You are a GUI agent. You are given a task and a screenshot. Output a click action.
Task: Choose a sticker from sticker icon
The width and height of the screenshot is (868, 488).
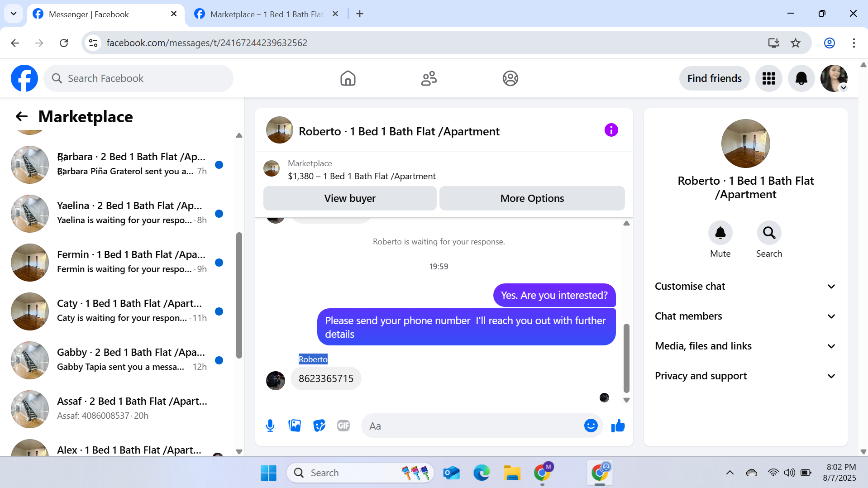coord(319,426)
